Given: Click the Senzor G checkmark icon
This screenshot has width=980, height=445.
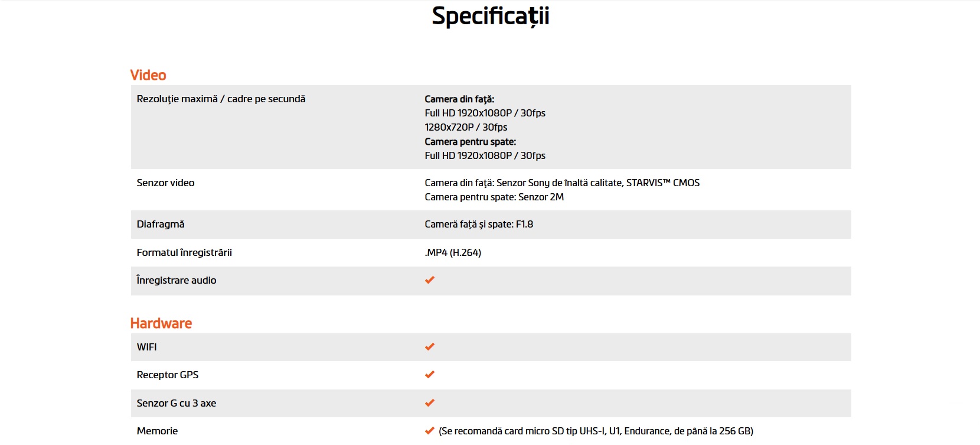Looking at the screenshot, I should [430, 403].
